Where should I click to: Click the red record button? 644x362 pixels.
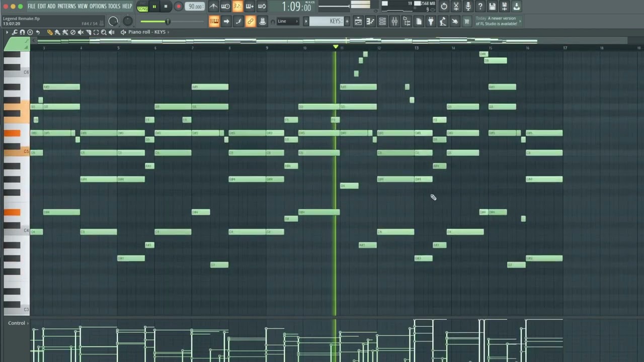[x=179, y=7]
